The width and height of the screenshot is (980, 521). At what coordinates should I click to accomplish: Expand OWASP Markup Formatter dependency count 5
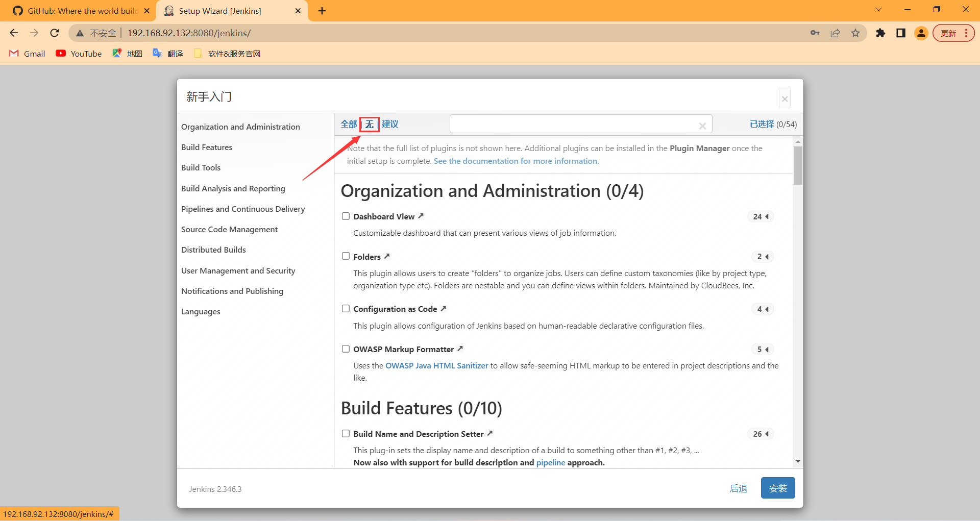[x=763, y=350]
